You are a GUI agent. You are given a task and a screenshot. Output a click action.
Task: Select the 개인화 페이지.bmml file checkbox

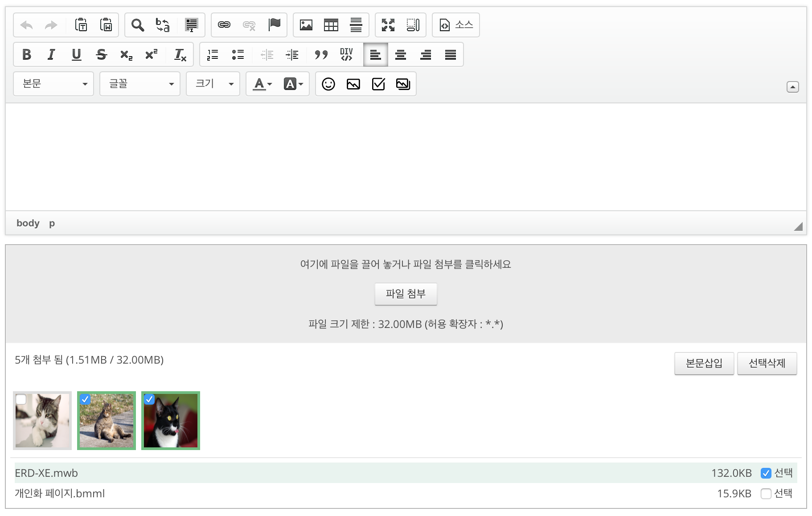pos(766,494)
